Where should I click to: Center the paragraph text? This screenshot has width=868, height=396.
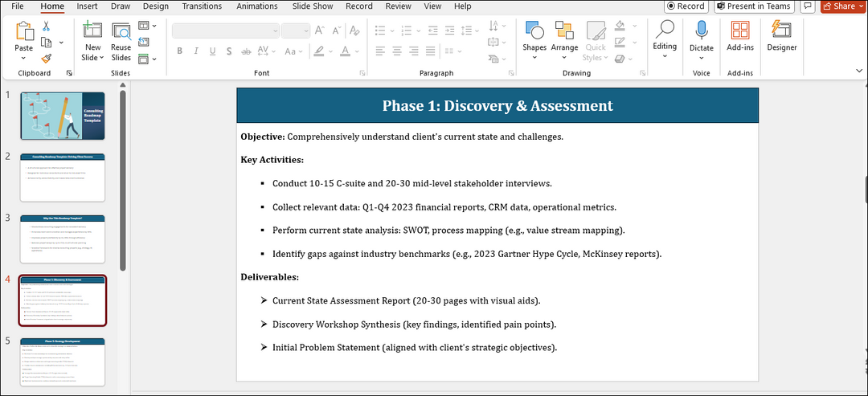(x=395, y=51)
